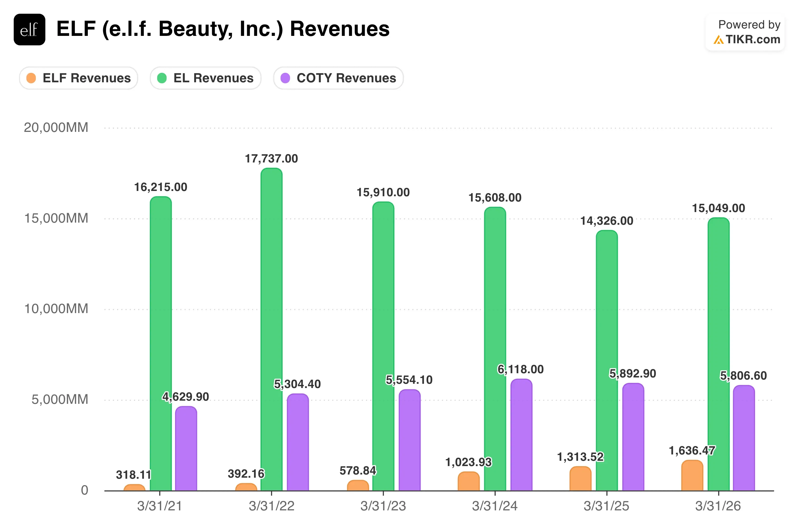798x532 pixels.
Task: Click the value label 5,806.60
Action: pyautogui.click(x=743, y=376)
